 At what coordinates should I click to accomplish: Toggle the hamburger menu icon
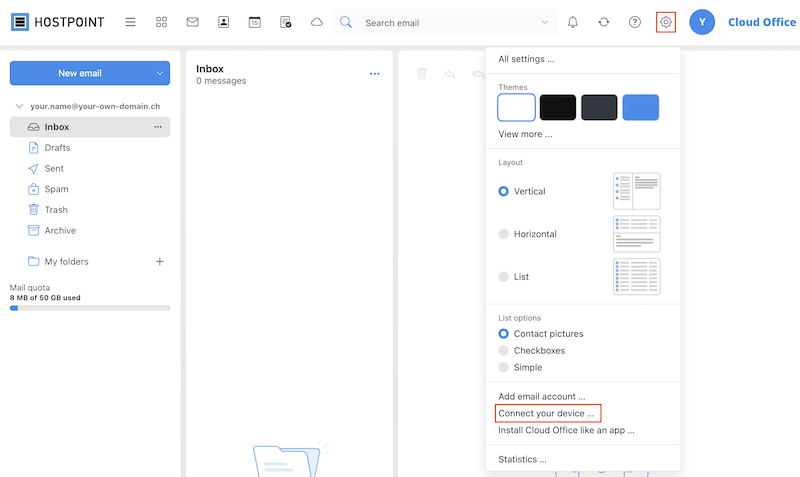pyautogui.click(x=131, y=22)
